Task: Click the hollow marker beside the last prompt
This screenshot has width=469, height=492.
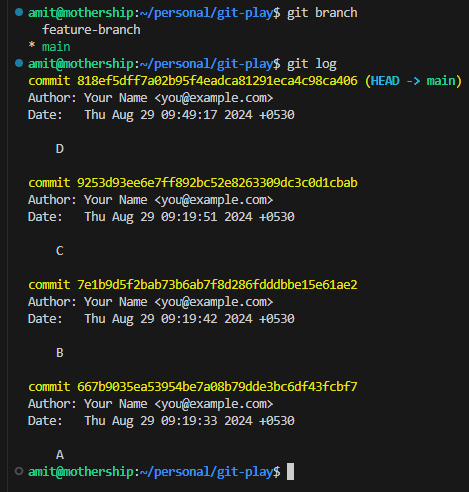Action: click(19, 471)
